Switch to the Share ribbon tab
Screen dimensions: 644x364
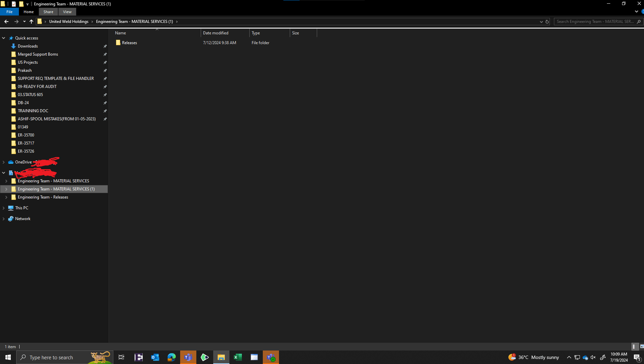pyautogui.click(x=48, y=12)
